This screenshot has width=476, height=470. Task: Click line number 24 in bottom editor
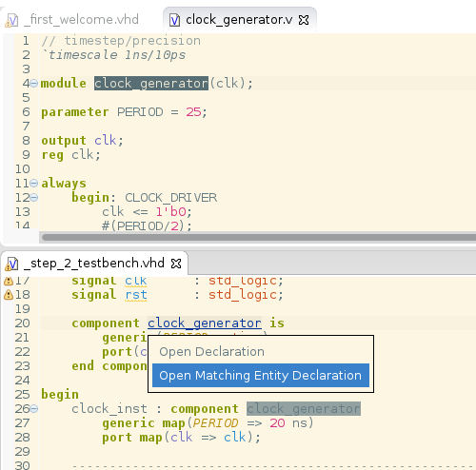coord(22,381)
